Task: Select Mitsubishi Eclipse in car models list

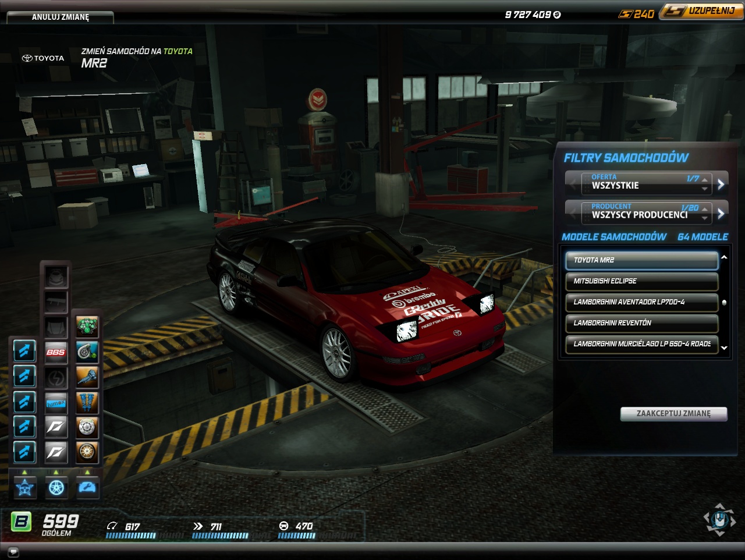Action: point(642,281)
